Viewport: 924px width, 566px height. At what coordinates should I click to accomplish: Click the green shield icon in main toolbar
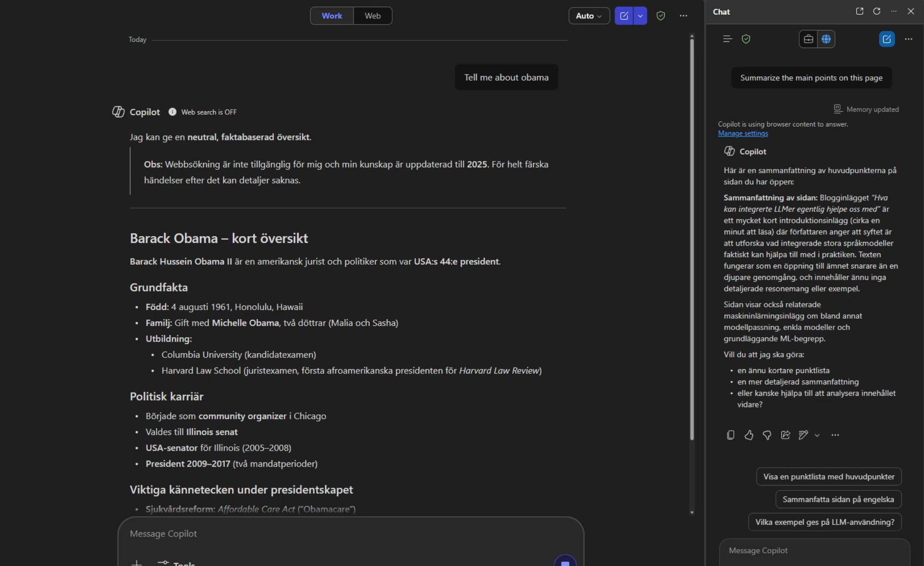click(x=661, y=16)
